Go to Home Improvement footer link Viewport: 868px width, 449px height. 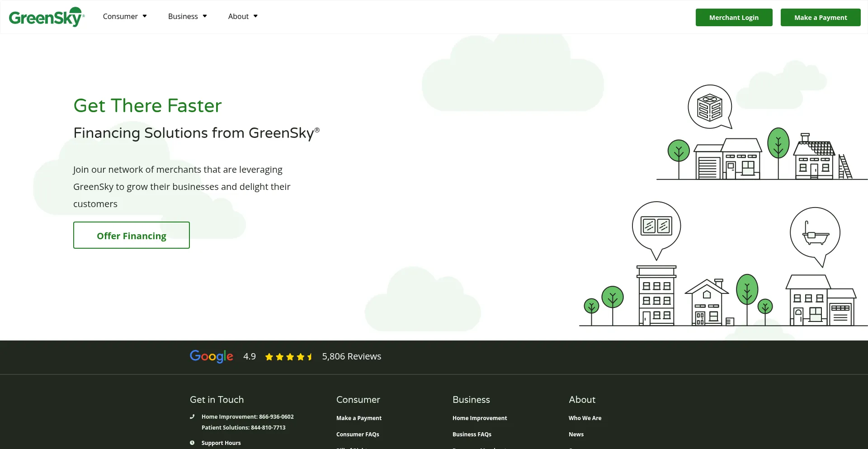pyautogui.click(x=480, y=418)
